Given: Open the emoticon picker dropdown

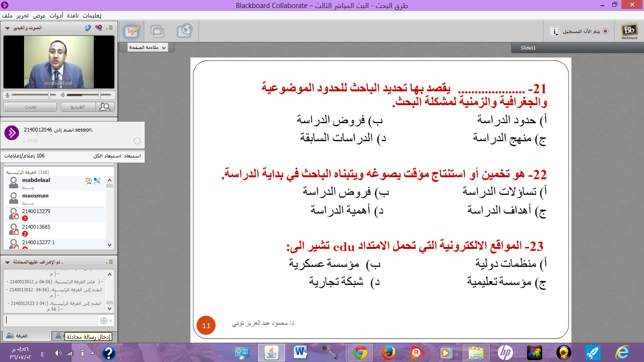Looking at the screenshot, I should 106,321.
